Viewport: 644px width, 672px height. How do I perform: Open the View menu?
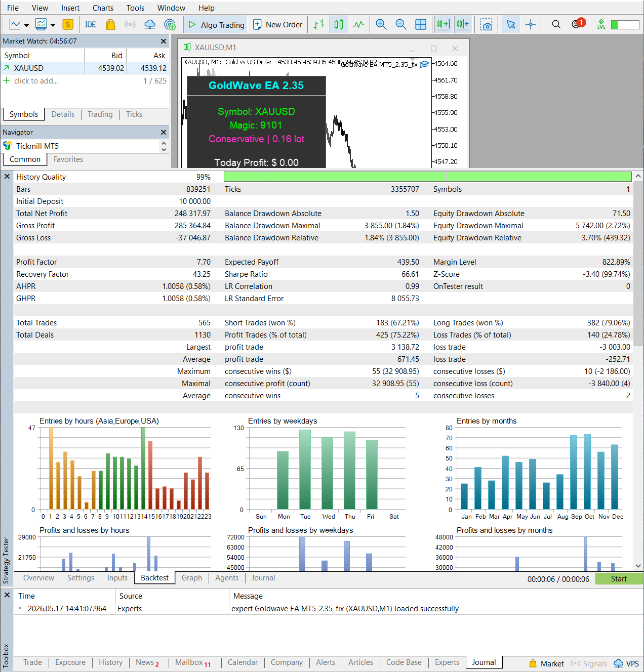(40, 8)
